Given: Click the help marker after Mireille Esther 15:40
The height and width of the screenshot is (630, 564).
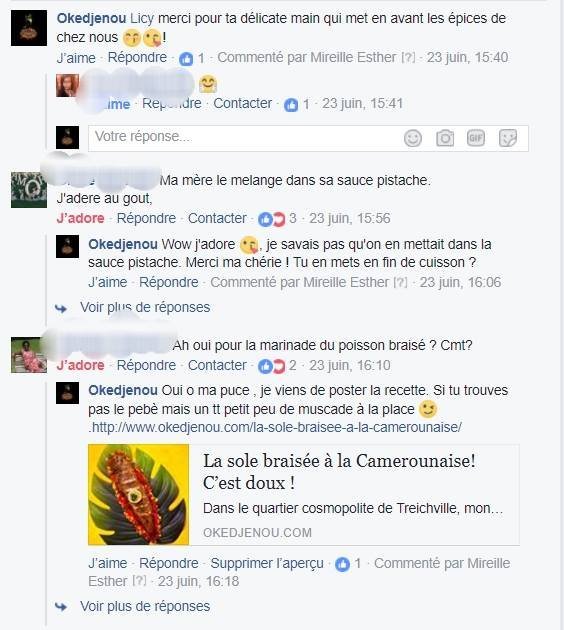Looking at the screenshot, I should click(408, 57).
